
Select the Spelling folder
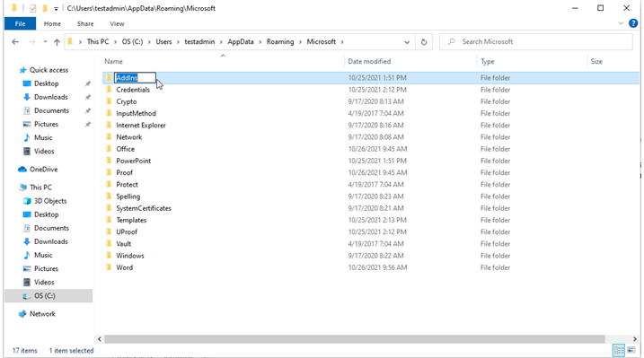128,196
